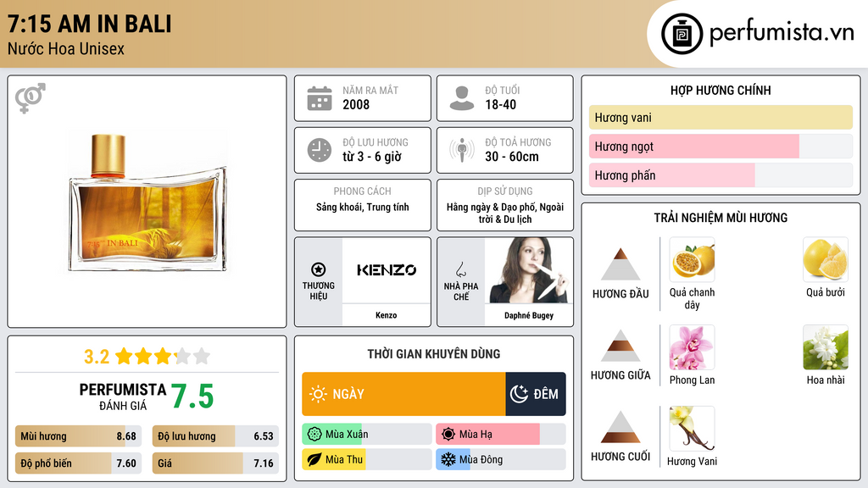The width and height of the screenshot is (868, 488).
Task: Click the dark ĐÊM nighttime segment
Action: pos(536,394)
